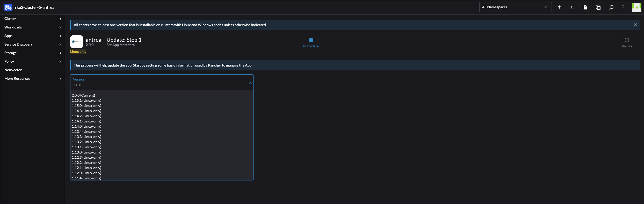Click the Rancher logo icon
The image size is (644, 204).
click(x=8, y=7)
